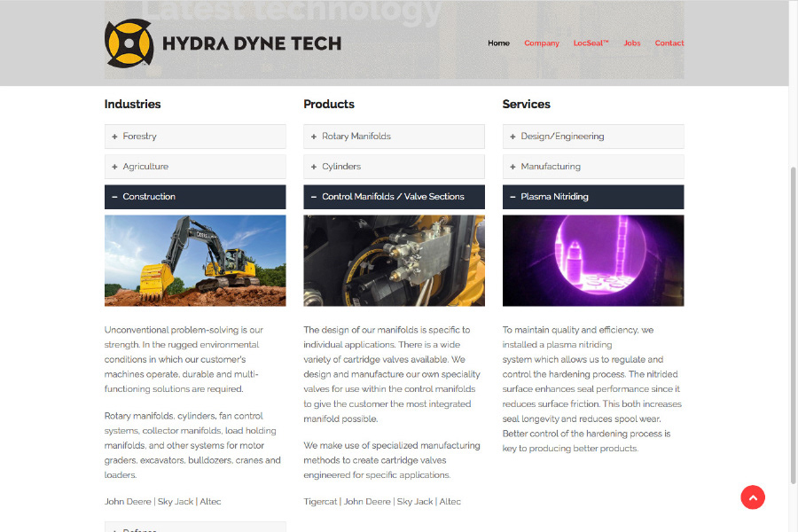Expand the Rotary Manifolds section
Viewport: 798px width, 532px height.
(394, 137)
